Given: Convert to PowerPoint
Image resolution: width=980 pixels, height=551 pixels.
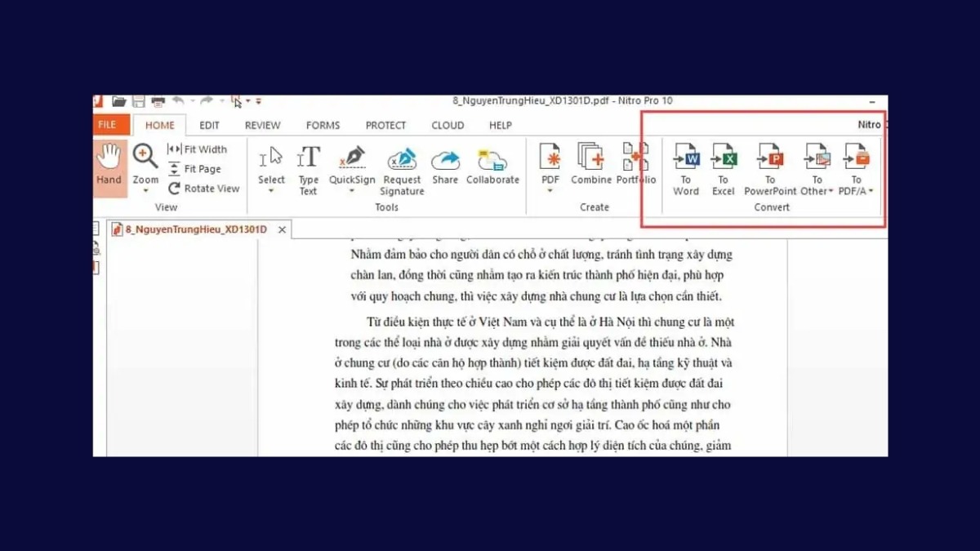Looking at the screenshot, I should (x=770, y=170).
